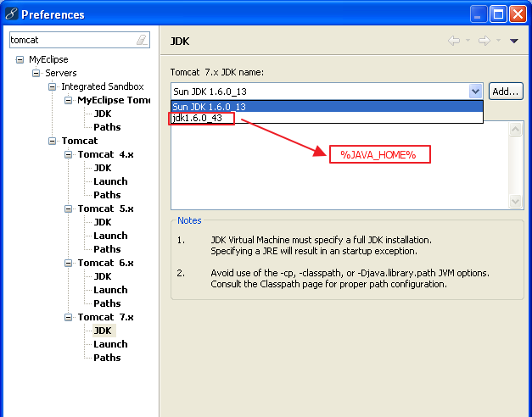Open Launch under Tomcat 7.x
The image size is (532, 417).
110,344
